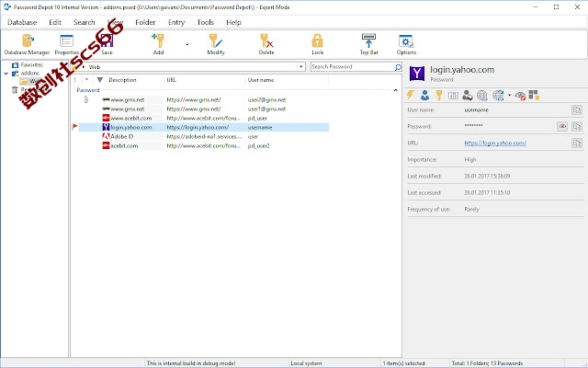Click the https://adobeid-na1.services URL cell
Screen dimensions: 588x368
click(204, 136)
